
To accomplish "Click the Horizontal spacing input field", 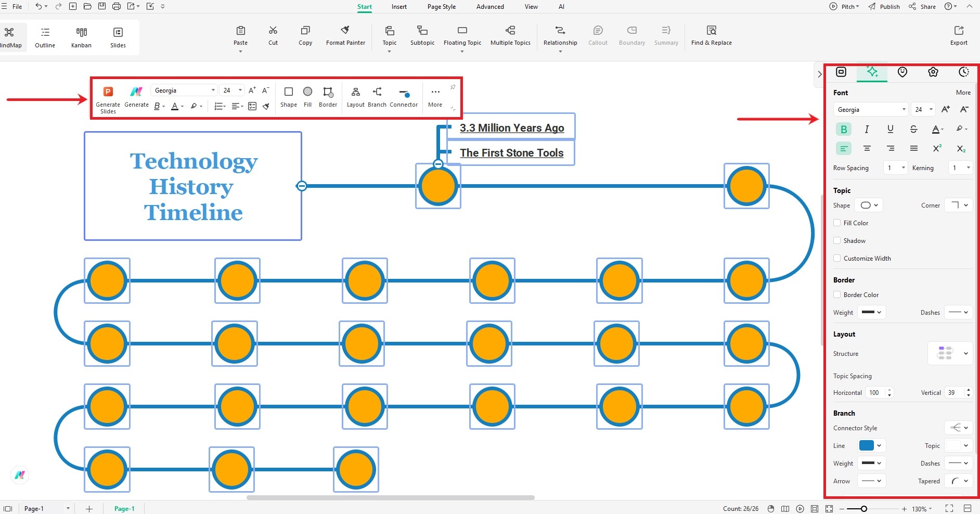I will [x=880, y=393].
